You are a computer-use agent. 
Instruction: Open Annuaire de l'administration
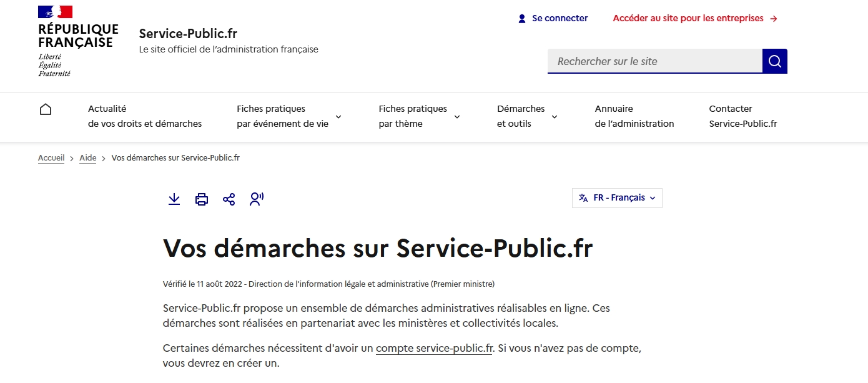tap(634, 116)
